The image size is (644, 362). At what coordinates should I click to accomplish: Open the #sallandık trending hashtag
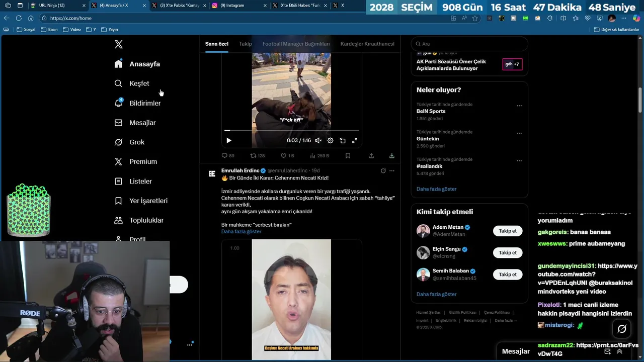pyautogui.click(x=429, y=166)
